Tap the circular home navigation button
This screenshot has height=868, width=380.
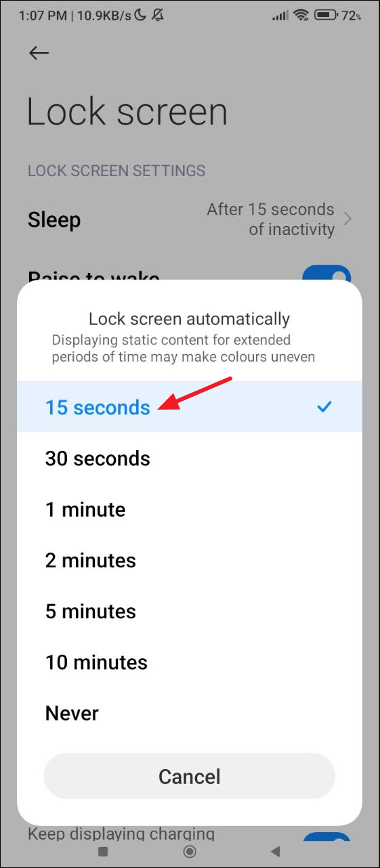[x=190, y=851]
